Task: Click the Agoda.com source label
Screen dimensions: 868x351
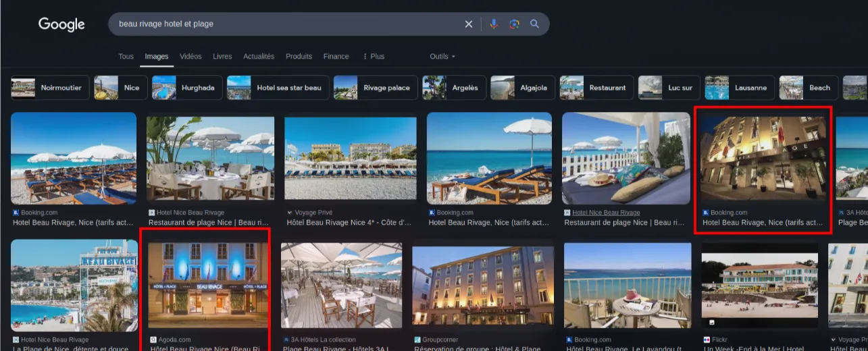Action: [x=174, y=340]
